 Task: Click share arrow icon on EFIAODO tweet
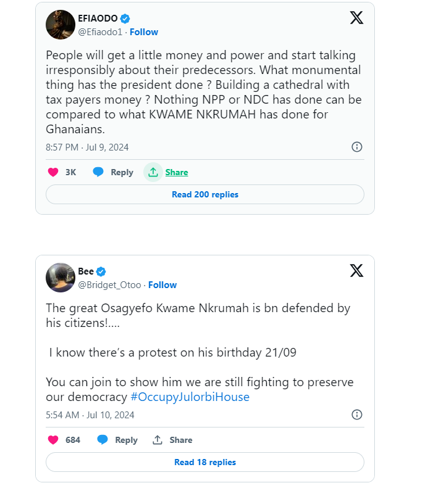(153, 172)
